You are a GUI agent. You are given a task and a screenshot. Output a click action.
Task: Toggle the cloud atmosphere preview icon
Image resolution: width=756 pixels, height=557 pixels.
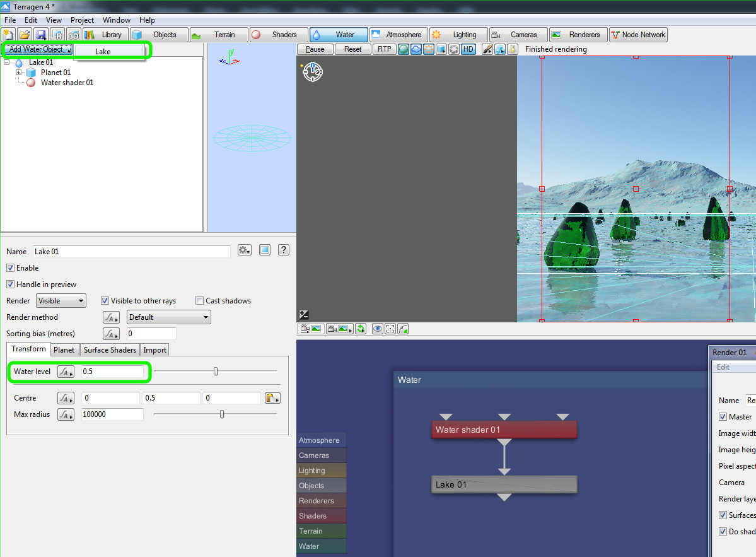pos(416,49)
